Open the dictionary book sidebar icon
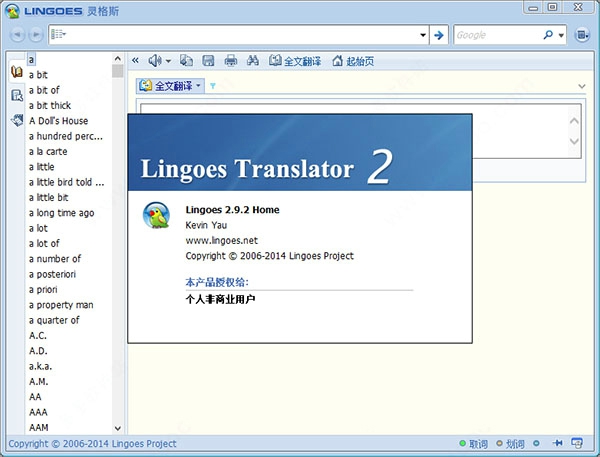The width and height of the screenshot is (600, 457). point(16,72)
